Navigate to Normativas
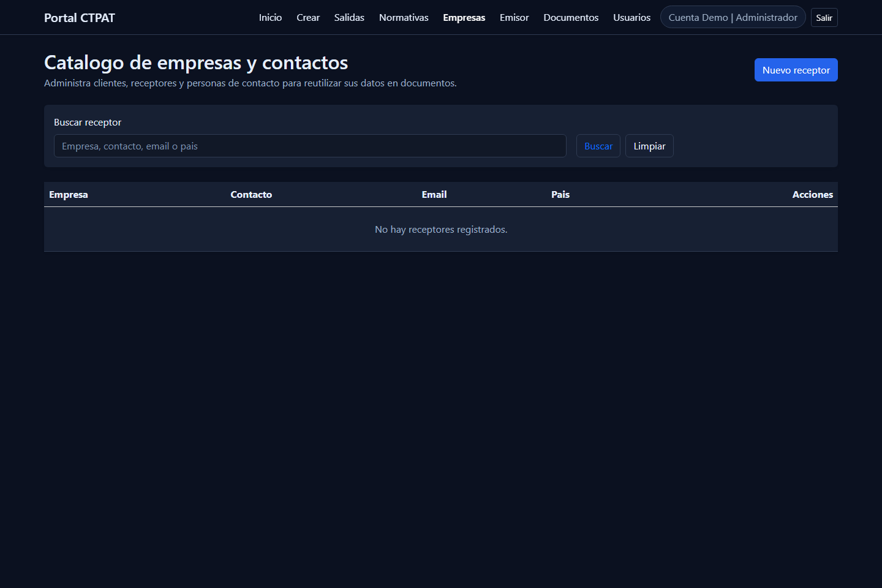This screenshot has height=588, width=882. coord(404,18)
